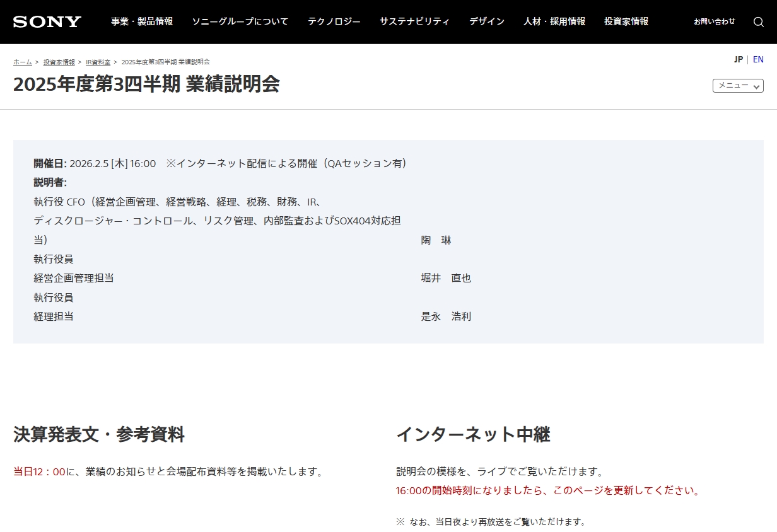Image resolution: width=777 pixels, height=532 pixels.
Task: Go to ホーム via the breadcrumb
Action: (23, 62)
